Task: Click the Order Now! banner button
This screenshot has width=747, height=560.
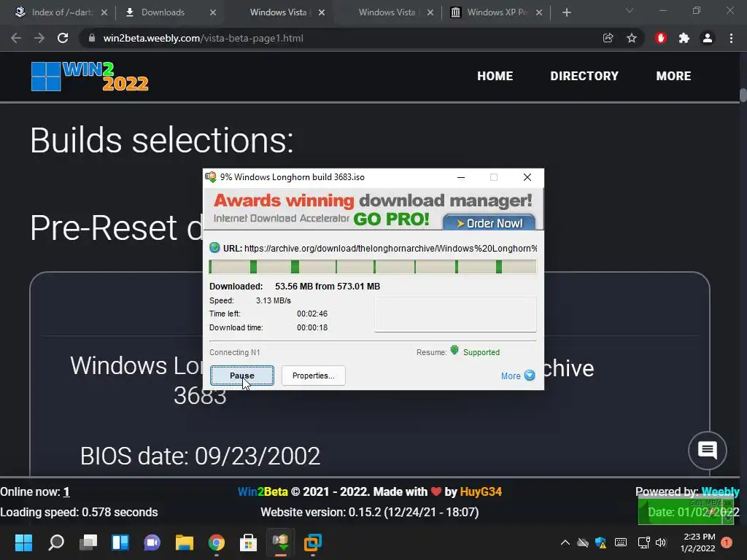Action: click(x=489, y=223)
